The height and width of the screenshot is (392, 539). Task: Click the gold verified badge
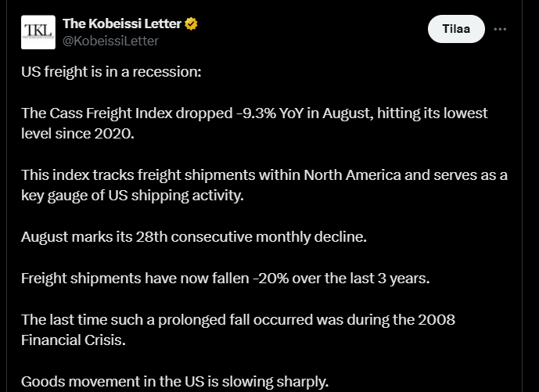[192, 24]
